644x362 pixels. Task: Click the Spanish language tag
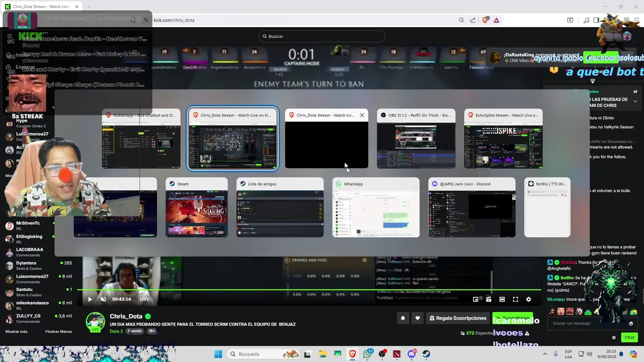pos(135,331)
